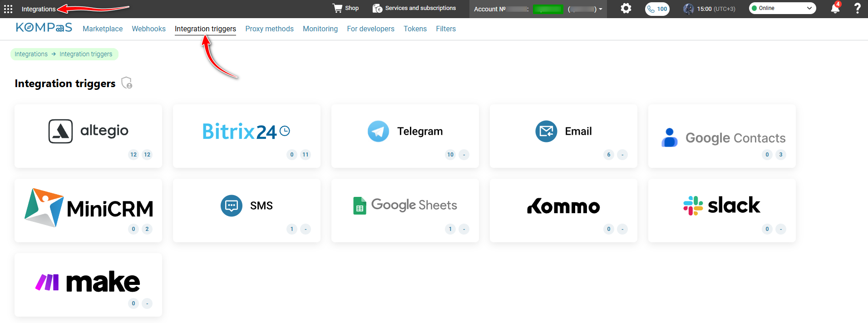Go to the Webhooks tab

point(148,29)
